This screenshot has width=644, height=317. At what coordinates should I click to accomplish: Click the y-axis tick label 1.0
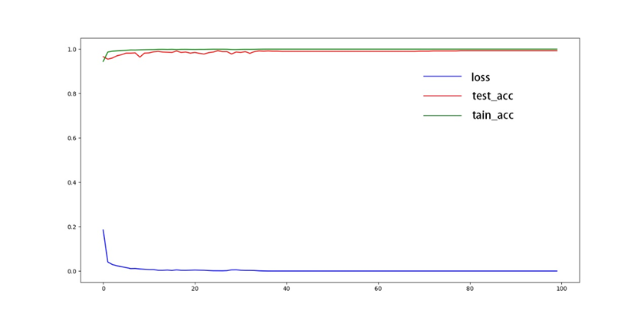[72, 50]
